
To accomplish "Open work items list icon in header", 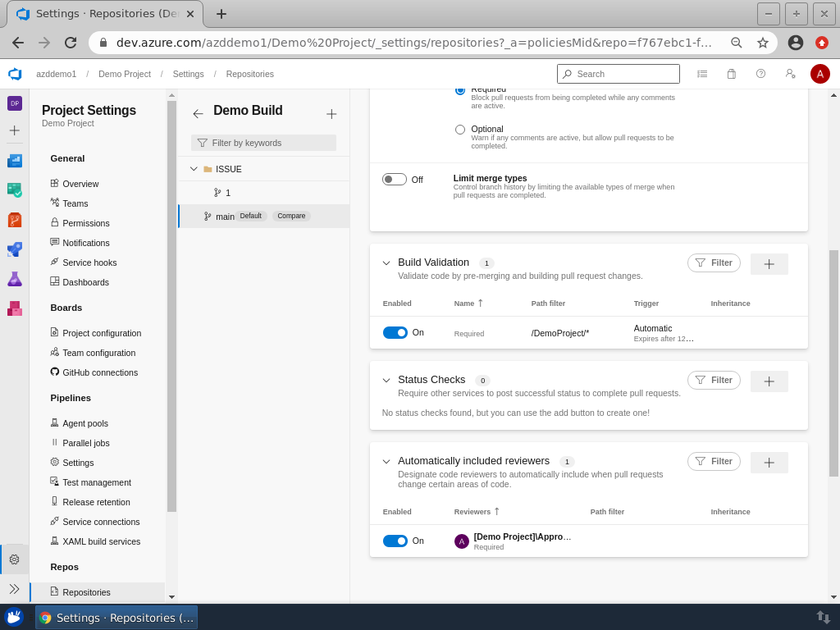I will 702,74.
